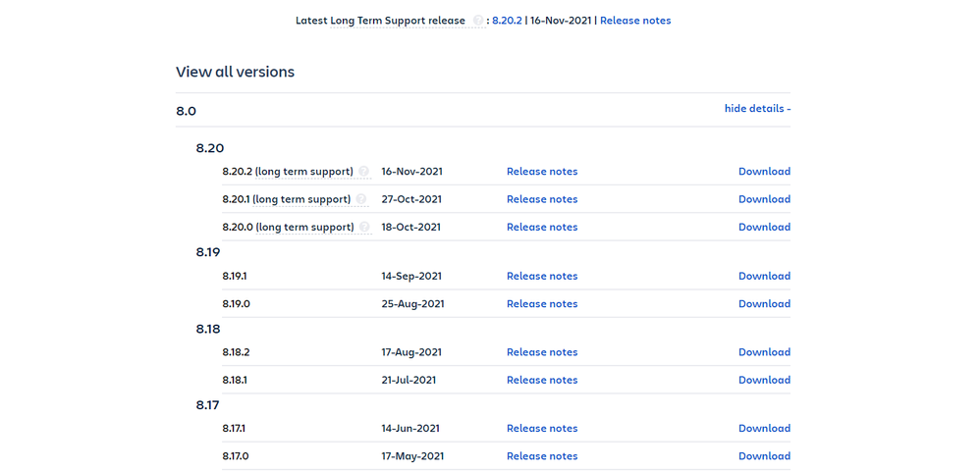
Task: Click the date 27-Oct-2021
Action: (x=411, y=199)
